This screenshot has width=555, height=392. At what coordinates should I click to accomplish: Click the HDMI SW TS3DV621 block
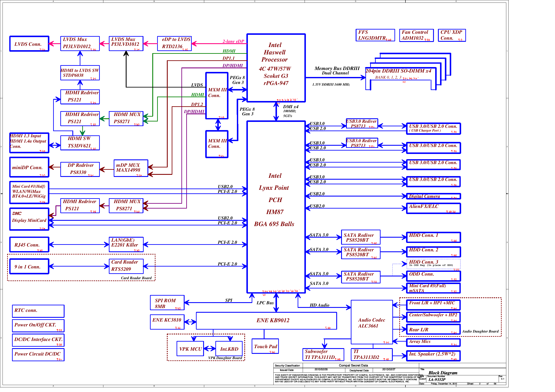(x=80, y=143)
